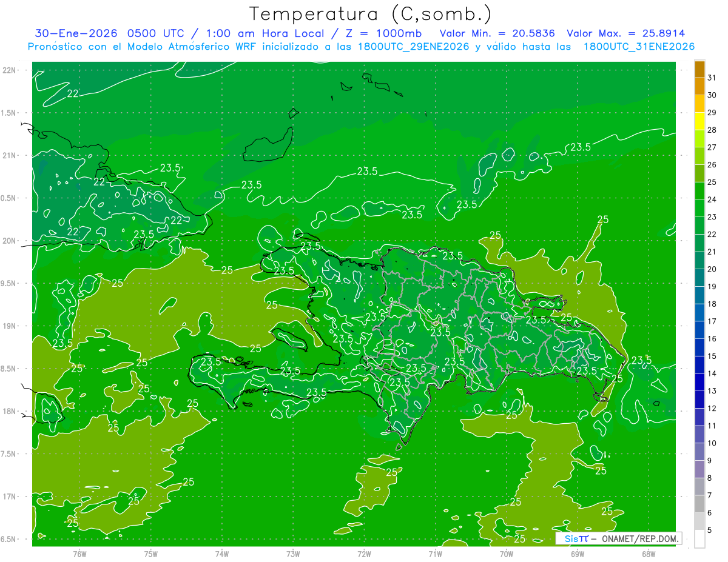This screenshot has height=562, width=728.
Task: Click the '74W' longitude axis label
Action: pyautogui.click(x=222, y=554)
